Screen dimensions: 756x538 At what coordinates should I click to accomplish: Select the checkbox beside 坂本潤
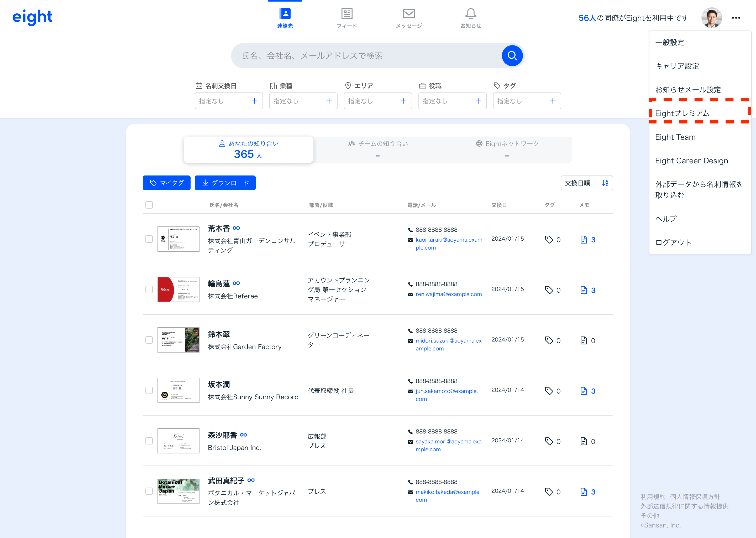[149, 391]
